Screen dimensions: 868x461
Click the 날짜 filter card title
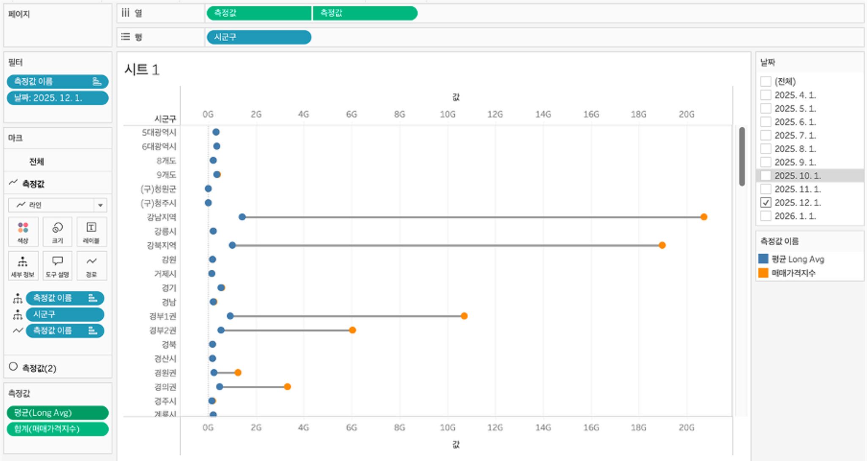click(x=768, y=63)
